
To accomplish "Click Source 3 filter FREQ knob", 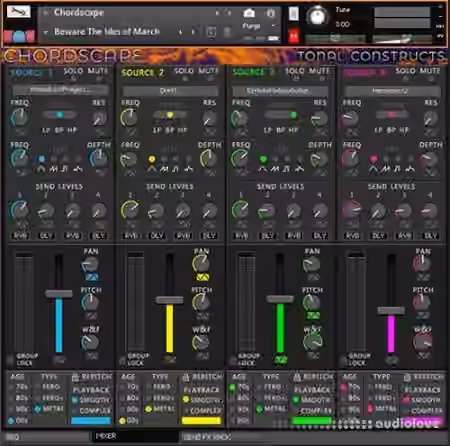I will click(x=239, y=118).
